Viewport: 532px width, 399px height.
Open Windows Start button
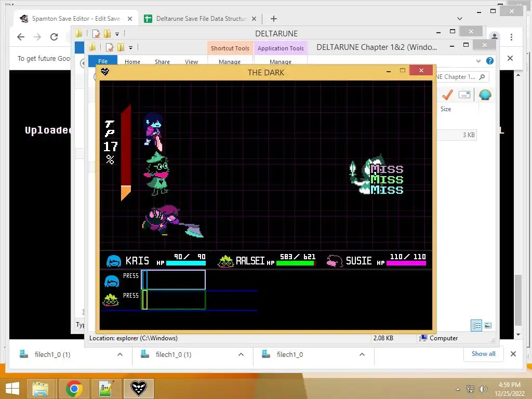click(x=12, y=389)
